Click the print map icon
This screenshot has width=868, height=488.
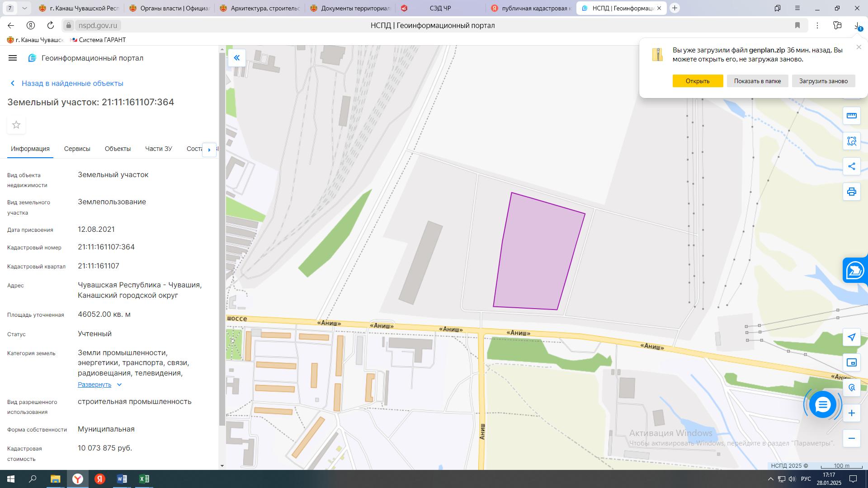coord(851,192)
